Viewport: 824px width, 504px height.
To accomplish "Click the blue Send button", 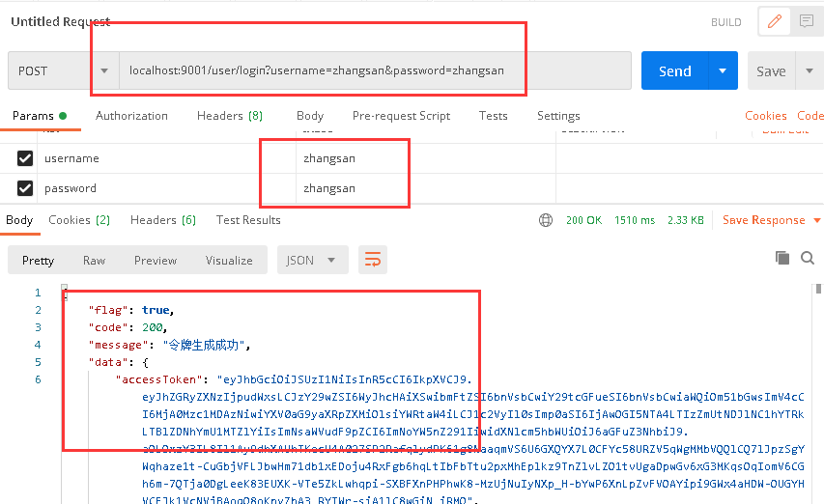I will [x=675, y=70].
